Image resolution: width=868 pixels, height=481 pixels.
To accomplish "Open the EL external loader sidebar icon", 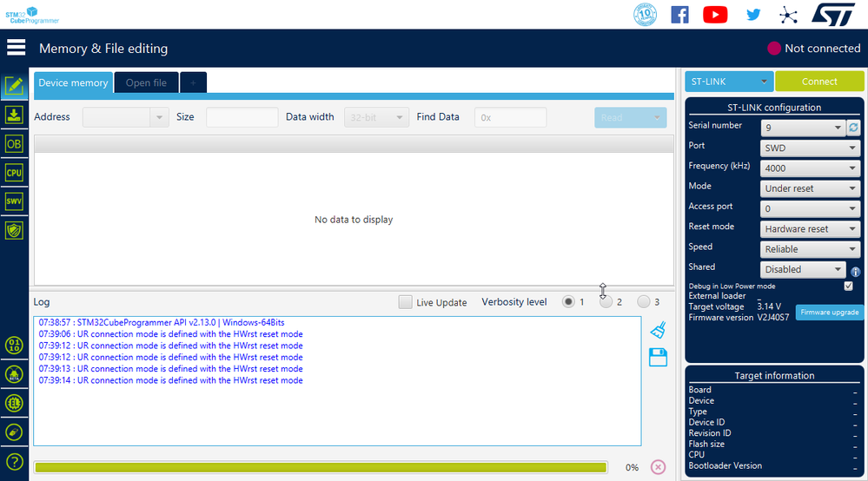I will coord(15,403).
